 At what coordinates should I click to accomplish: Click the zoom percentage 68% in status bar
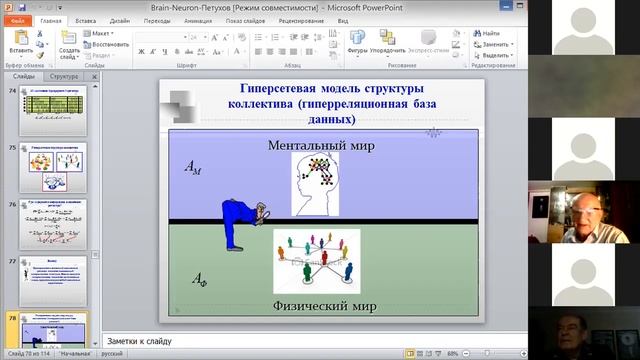coord(452,353)
